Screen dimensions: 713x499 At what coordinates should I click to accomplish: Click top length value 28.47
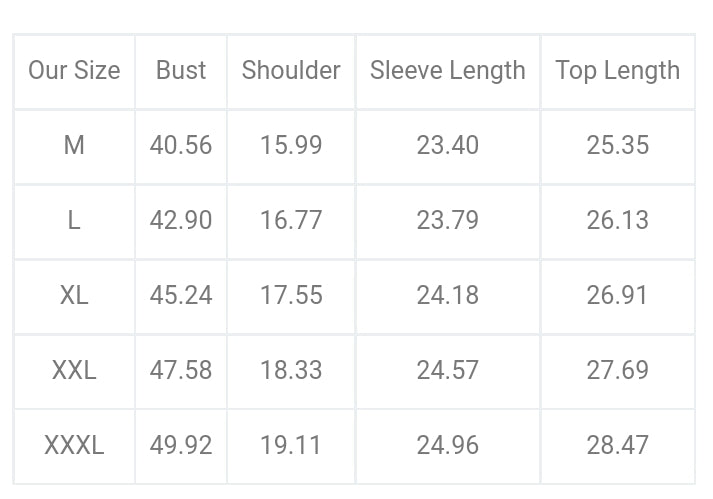point(617,446)
